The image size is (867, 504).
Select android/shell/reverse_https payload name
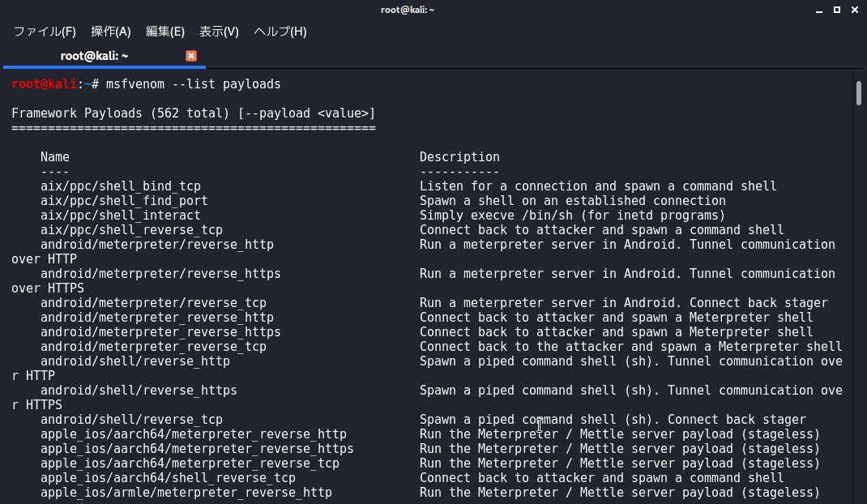tap(139, 391)
